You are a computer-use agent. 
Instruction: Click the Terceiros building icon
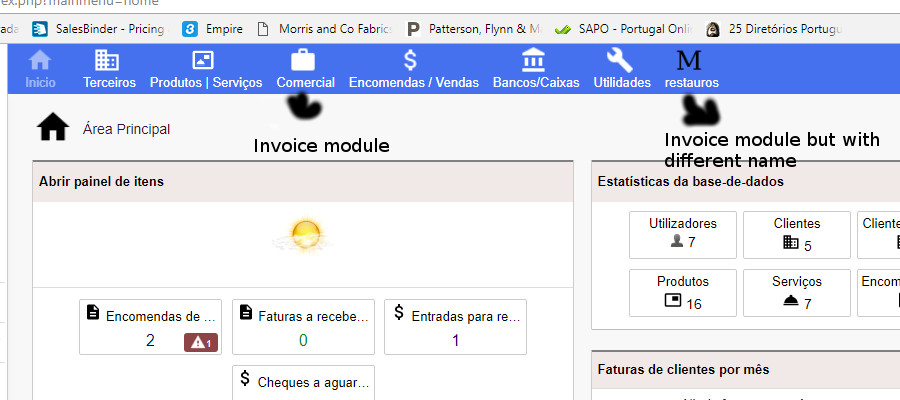[x=107, y=60]
